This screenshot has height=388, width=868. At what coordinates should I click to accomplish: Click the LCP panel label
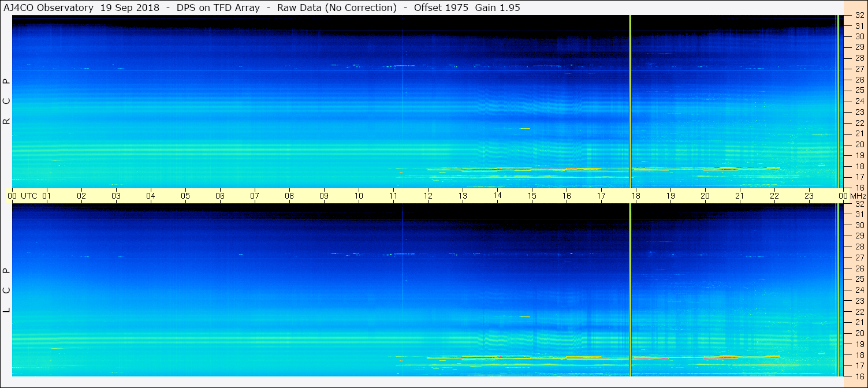click(7, 290)
